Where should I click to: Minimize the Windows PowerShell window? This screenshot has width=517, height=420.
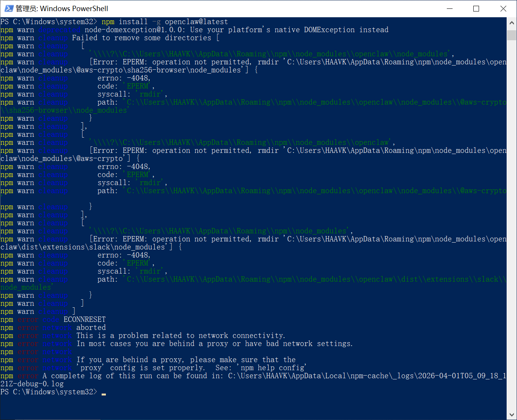[450, 8]
